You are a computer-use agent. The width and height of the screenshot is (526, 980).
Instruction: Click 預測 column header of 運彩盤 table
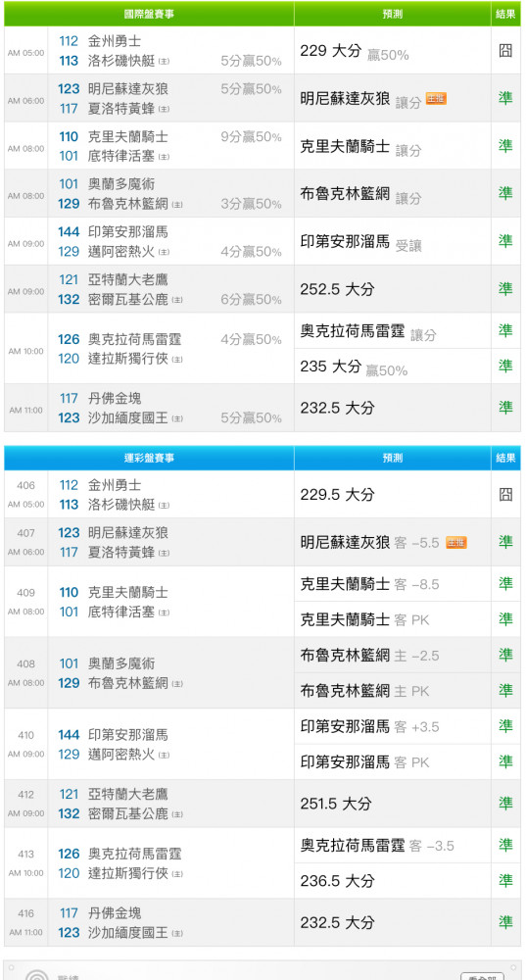tap(393, 458)
